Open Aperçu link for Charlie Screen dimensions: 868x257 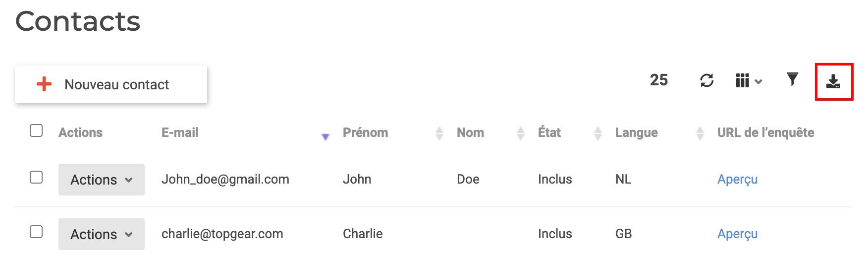coord(737,234)
